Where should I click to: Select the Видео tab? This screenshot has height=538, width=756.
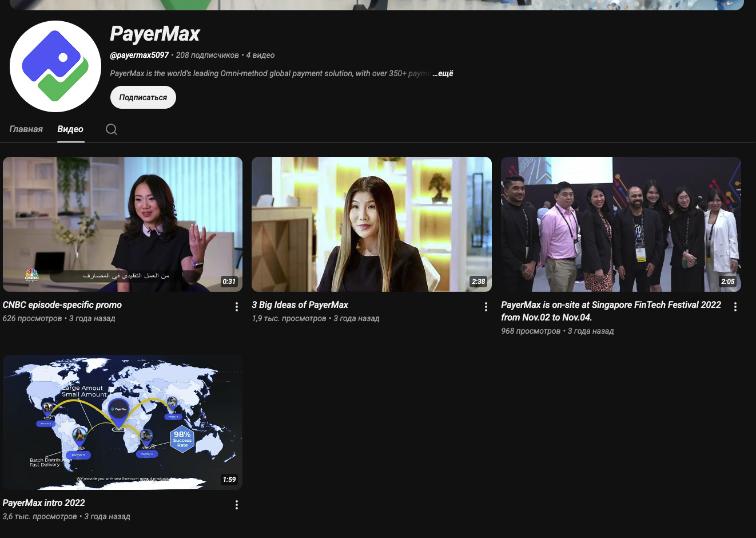[x=70, y=129]
